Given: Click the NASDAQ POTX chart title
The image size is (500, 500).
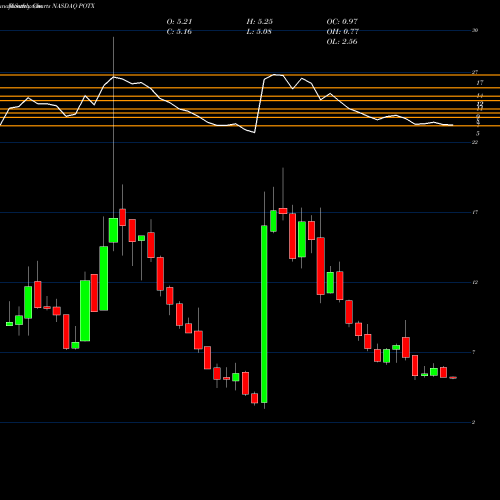Looking at the screenshot, I should pos(73,6).
